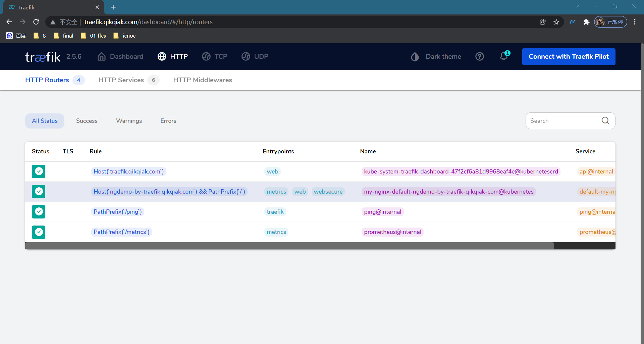Click the UDP navigation icon
The image size is (644, 344).
coord(246,56)
